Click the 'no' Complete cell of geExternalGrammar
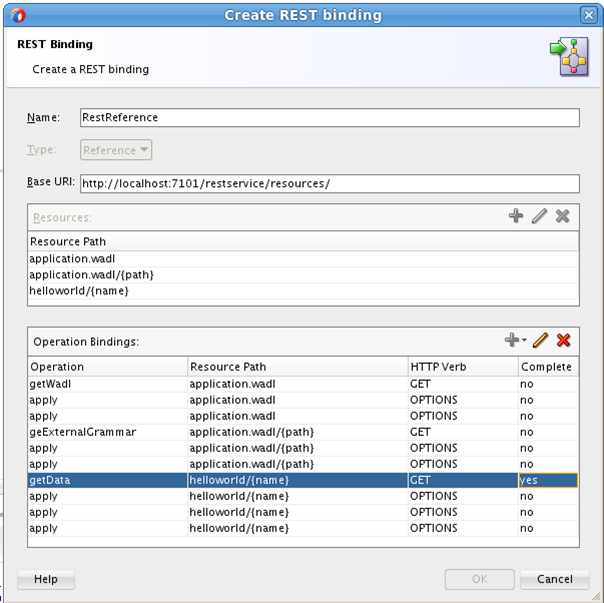 point(548,432)
